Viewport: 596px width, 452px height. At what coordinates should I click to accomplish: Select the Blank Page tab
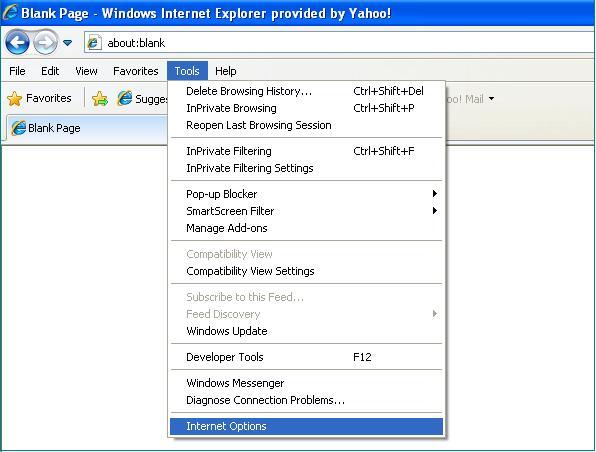pyautogui.click(x=87, y=128)
